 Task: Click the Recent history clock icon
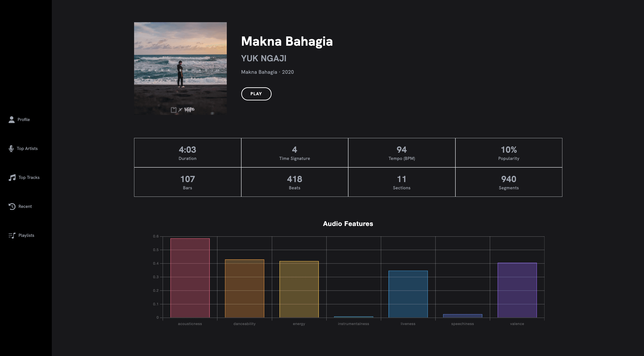(x=12, y=206)
